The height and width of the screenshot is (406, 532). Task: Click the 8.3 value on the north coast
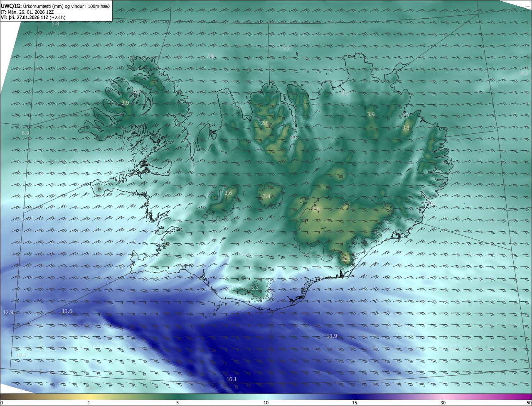click(x=345, y=93)
